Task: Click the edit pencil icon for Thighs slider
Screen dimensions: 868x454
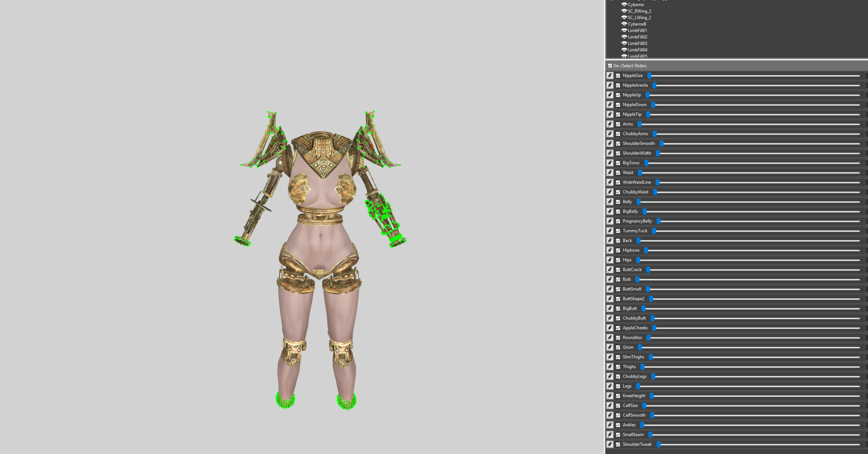Action: (x=610, y=367)
